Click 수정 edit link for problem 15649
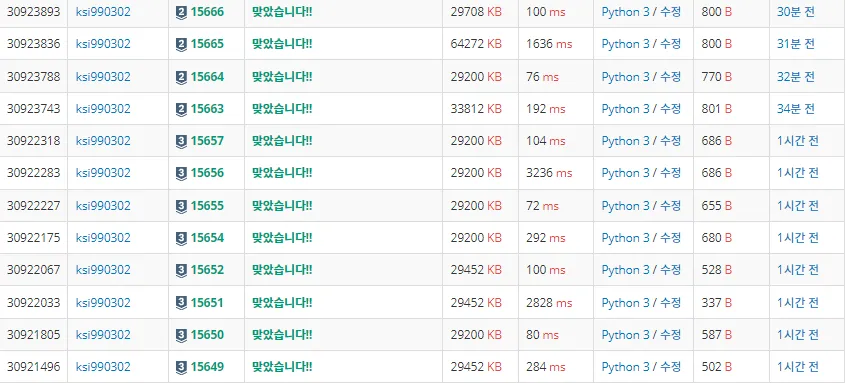 coord(671,367)
